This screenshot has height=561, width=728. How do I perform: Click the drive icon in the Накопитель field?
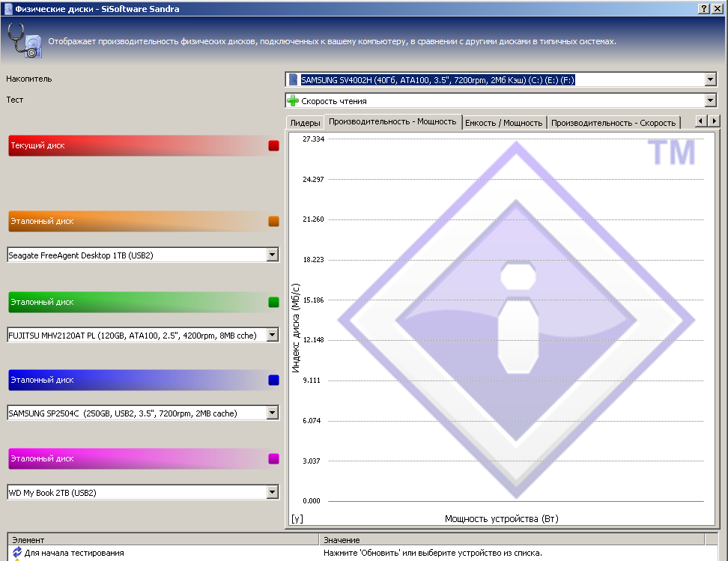(293, 80)
